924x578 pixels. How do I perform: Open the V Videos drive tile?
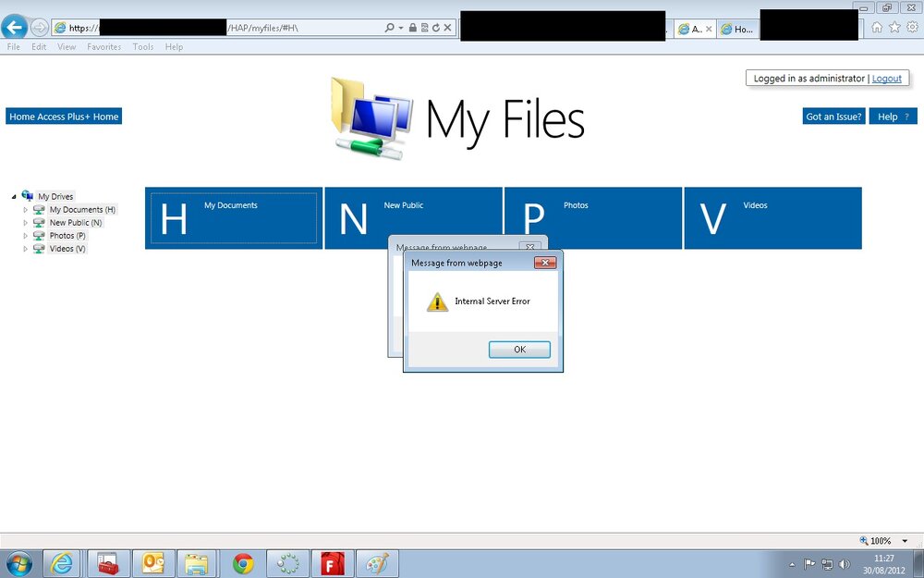(772, 218)
